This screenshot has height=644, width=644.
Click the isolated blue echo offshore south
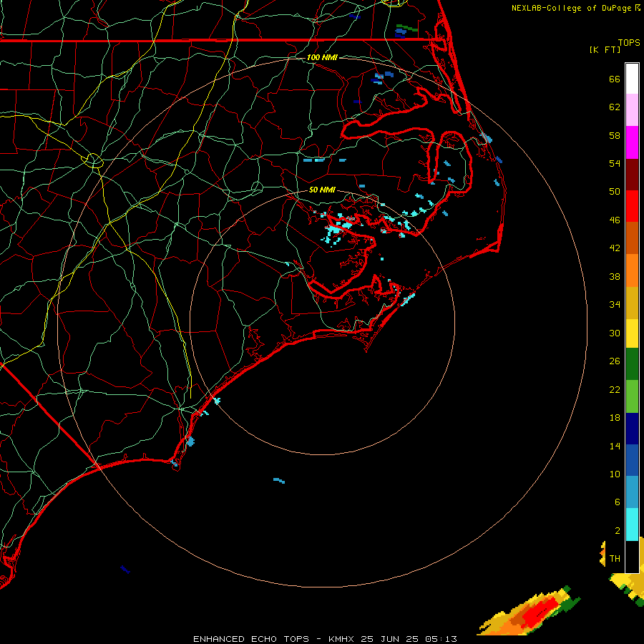[279, 480]
